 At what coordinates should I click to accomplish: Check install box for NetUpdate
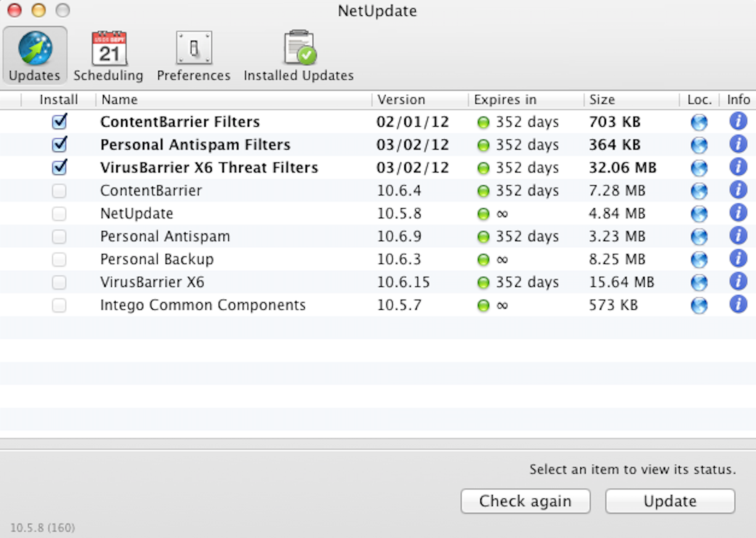(x=59, y=213)
